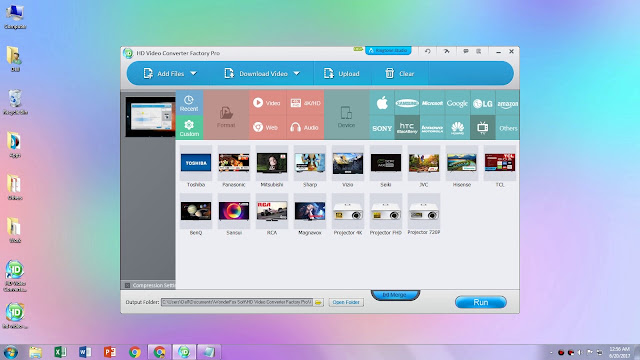Open Recycle Bin on the desktop
The width and height of the screenshot is (640, 360).
coord(15,102)
